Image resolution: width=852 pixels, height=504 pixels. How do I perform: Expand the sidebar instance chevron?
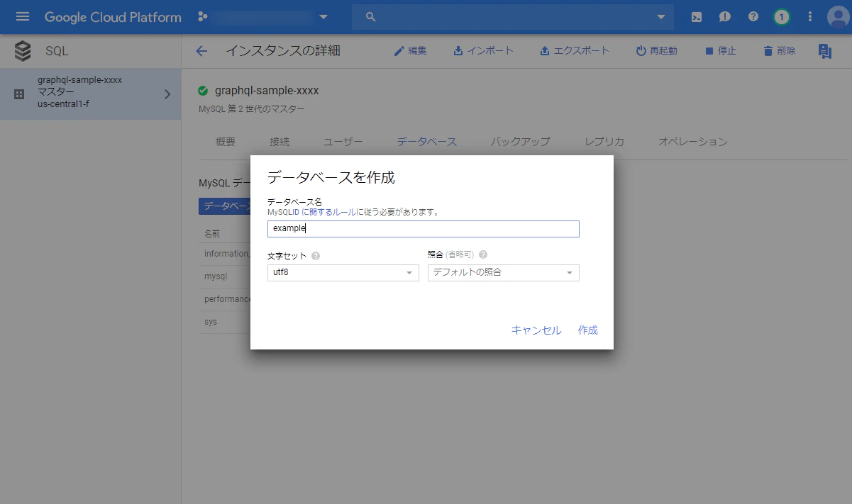[167, 94]
